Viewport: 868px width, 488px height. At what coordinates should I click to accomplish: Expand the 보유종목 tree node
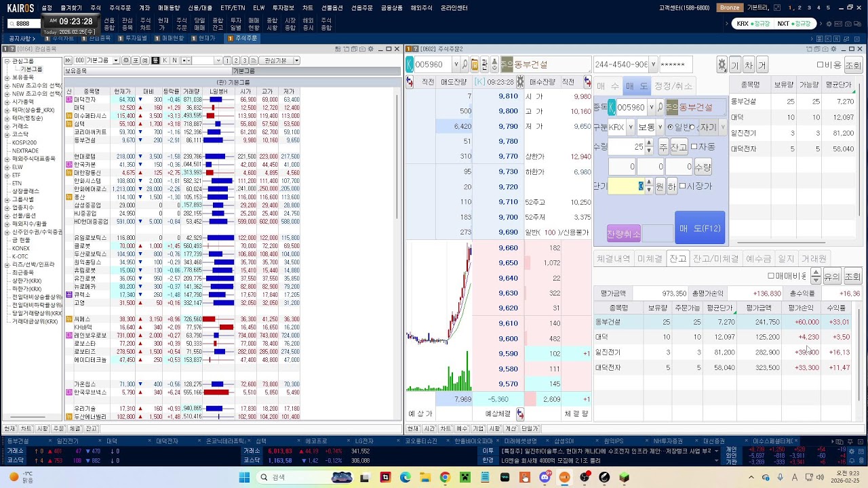tap(7, 77)
